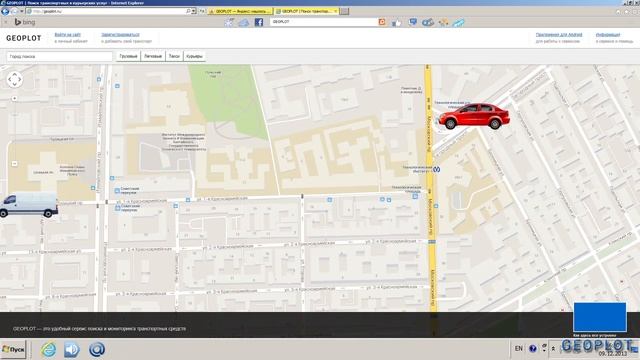The height and width of the screenshot is (360, 640).
Task: Select the Такси filter
Action: 174,56
